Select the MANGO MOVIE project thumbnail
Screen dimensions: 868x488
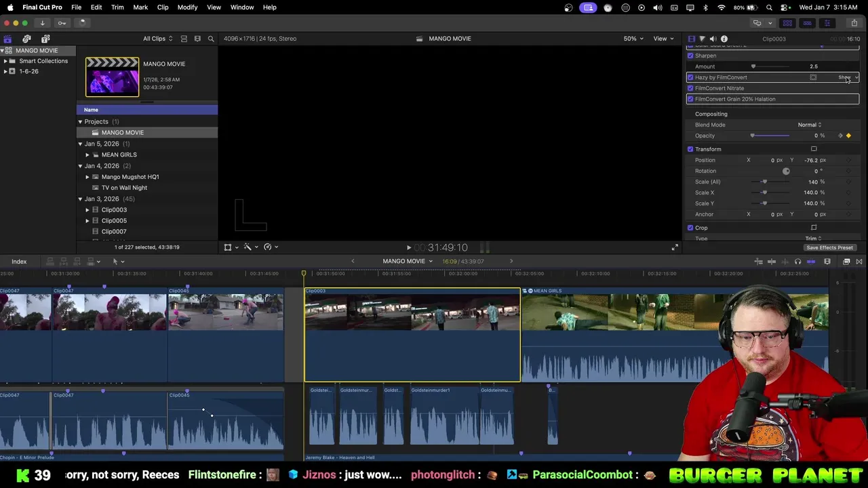112,77
